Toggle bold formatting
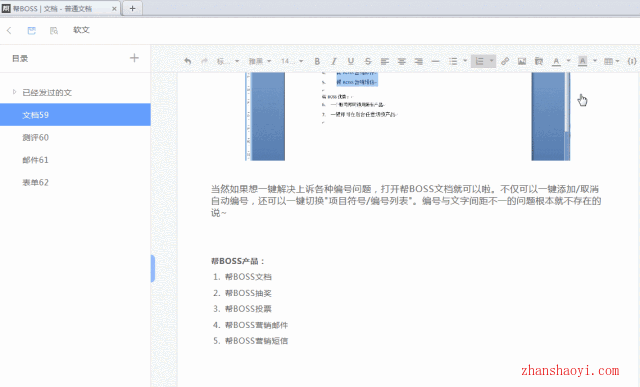Screen dimensions: 640x387 coord(317,61)
